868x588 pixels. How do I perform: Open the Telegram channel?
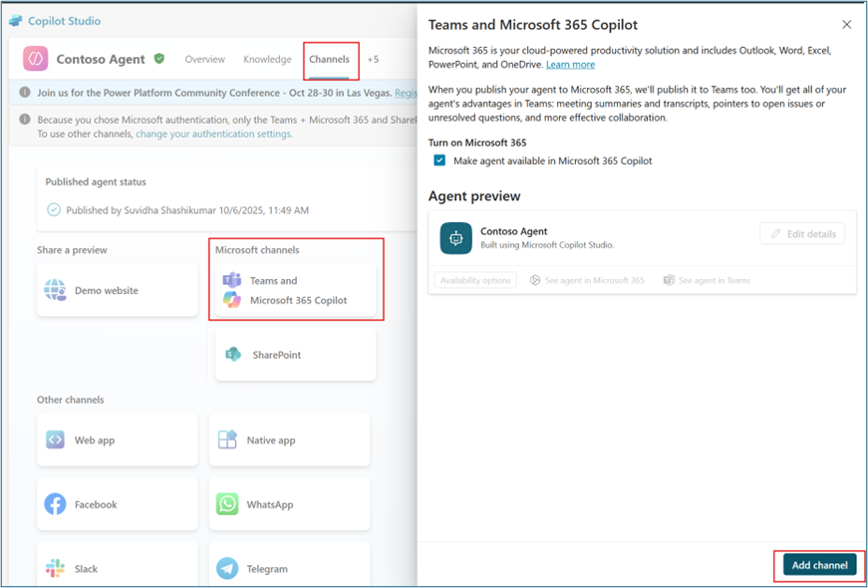coord(289,566)
